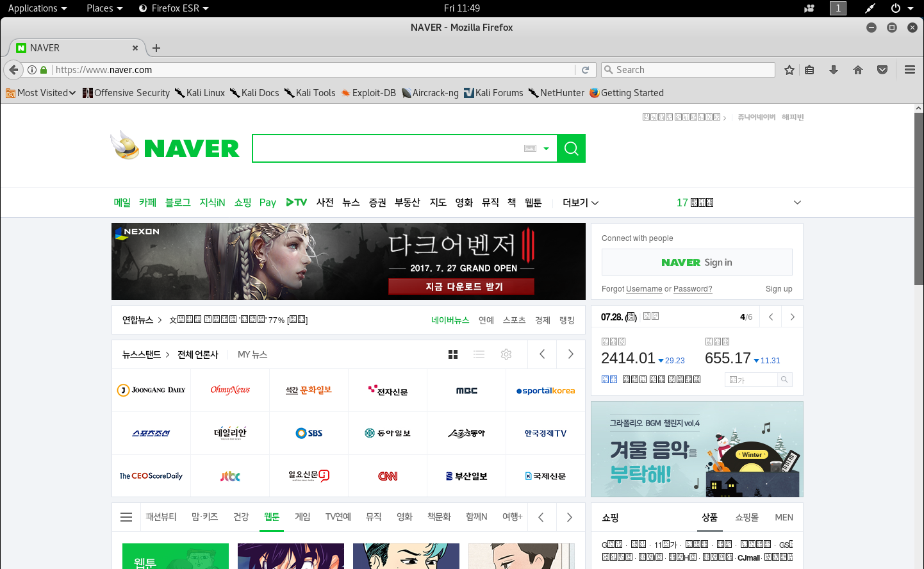Open the power system menu icon
Viewport: 924px width, 569px height.
902,8
